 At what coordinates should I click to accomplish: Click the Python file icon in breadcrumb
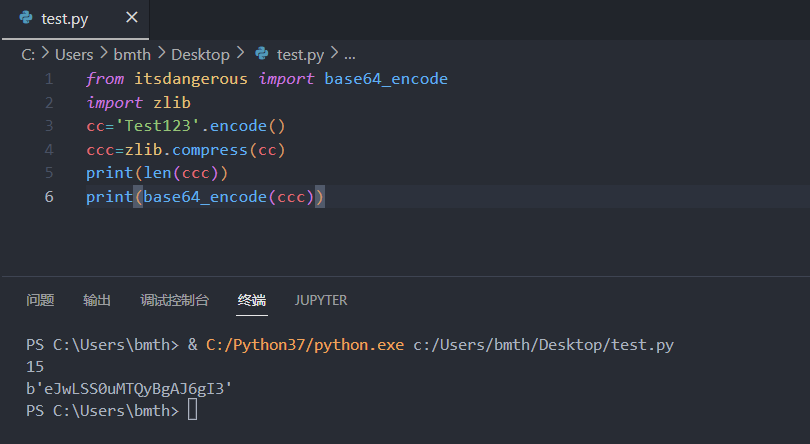262,53
